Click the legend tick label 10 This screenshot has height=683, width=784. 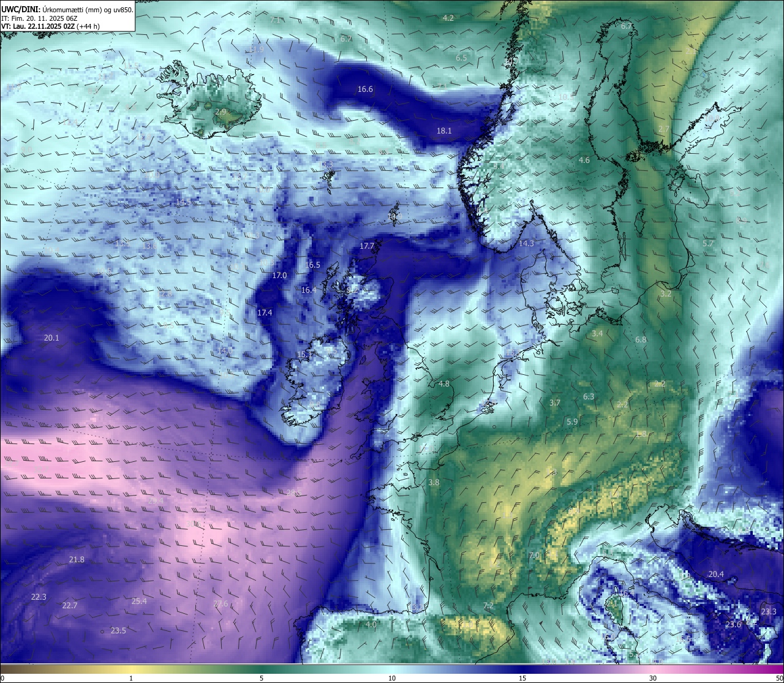[392, 678]
